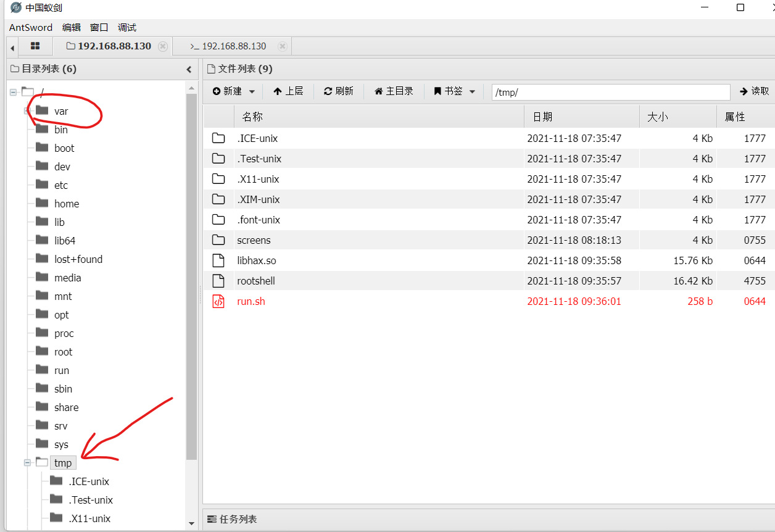775x532 pixels.
Task: Close the 192.168.88.130 file manager tab
Action: click(x=163, y=46)
